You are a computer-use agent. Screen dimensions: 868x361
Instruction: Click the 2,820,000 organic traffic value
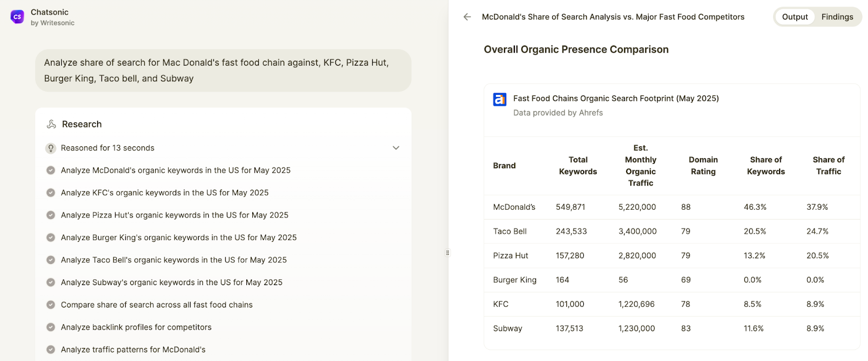[637, 255]
